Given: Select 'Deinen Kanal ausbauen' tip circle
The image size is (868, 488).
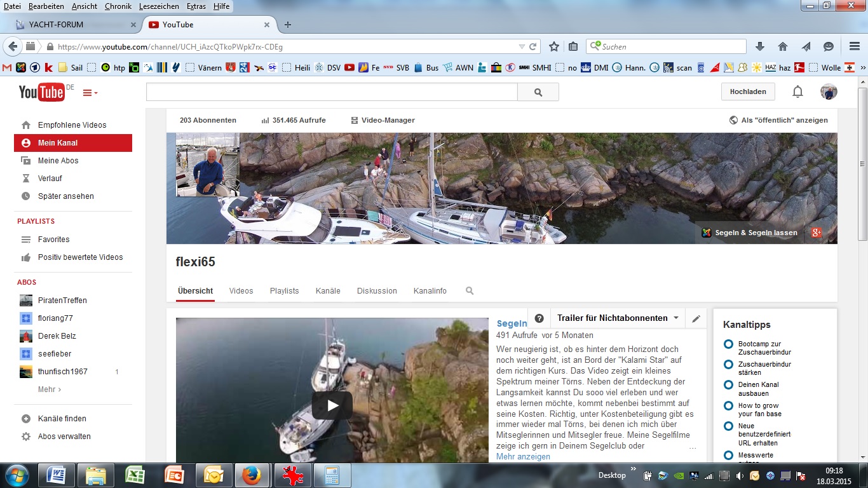Looking at the screenshot, I should (x=728, y=385).
